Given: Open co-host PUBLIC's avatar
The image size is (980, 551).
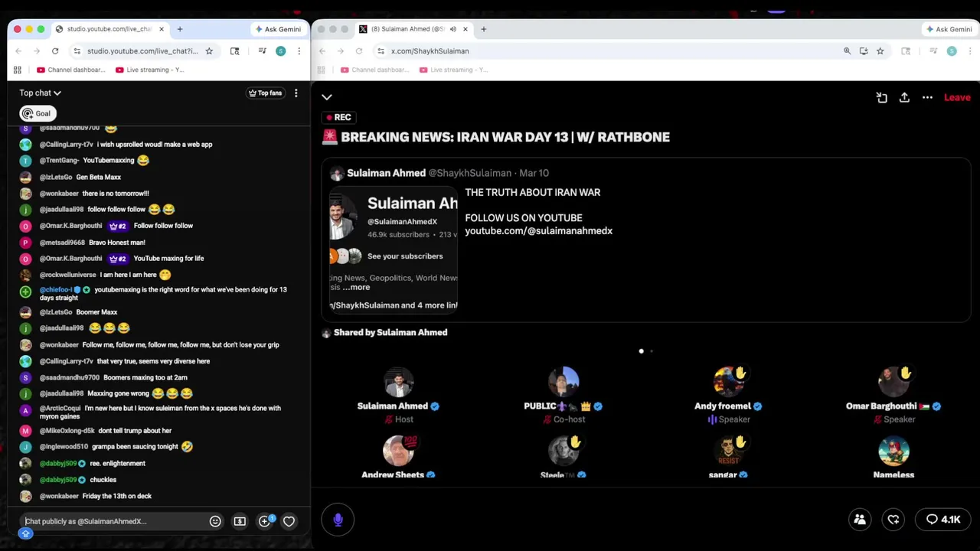Looking at the screenshot, I should point(563,381).
